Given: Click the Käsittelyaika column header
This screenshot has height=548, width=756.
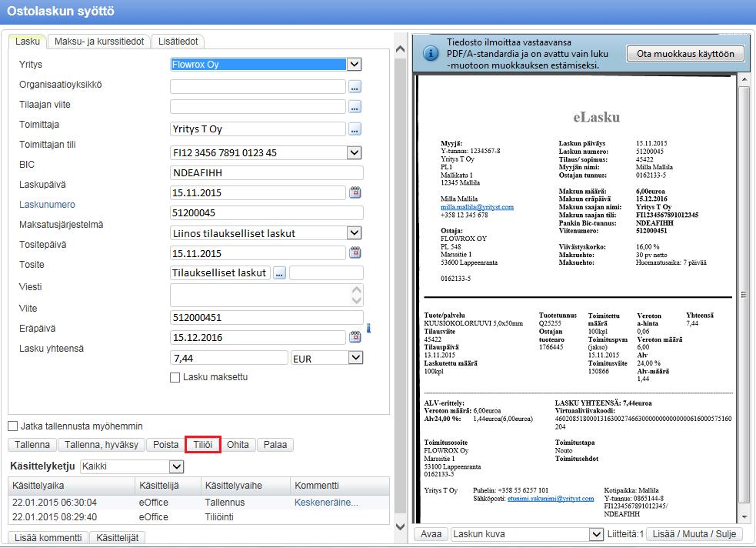Looking at the screenshot, I should click(72, 486).
